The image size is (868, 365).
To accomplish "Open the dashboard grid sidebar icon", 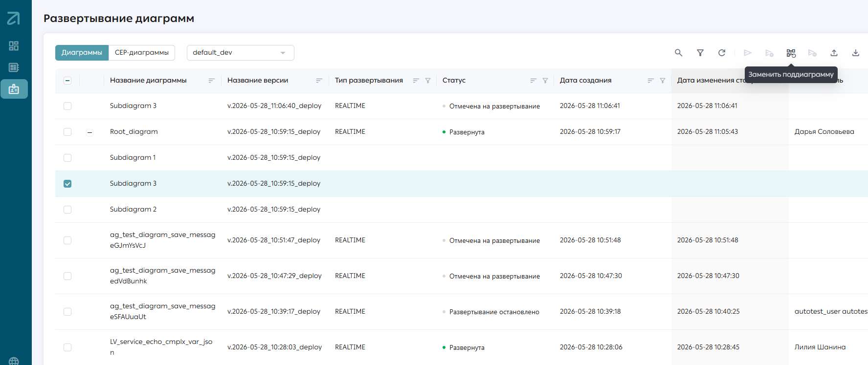I will (14, 46).
